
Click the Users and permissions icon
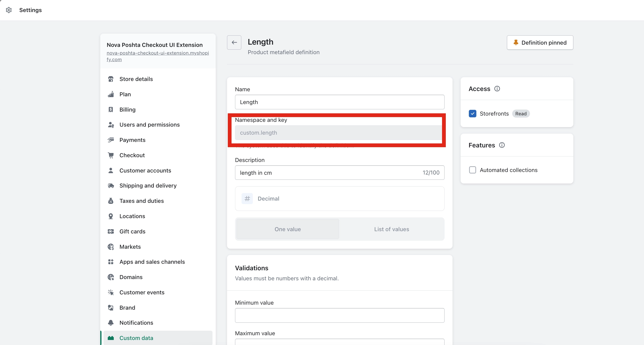111,125
